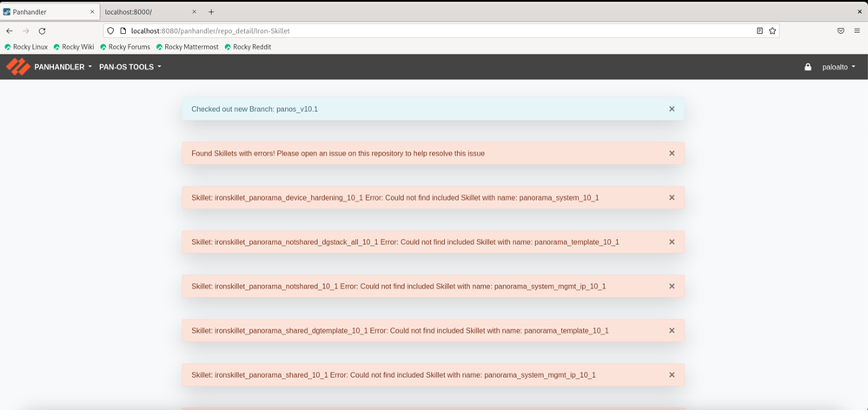Toggle reader view icon in address bar
The width and height of the screenshot is (868, 410).
click(x=759, y=30)
